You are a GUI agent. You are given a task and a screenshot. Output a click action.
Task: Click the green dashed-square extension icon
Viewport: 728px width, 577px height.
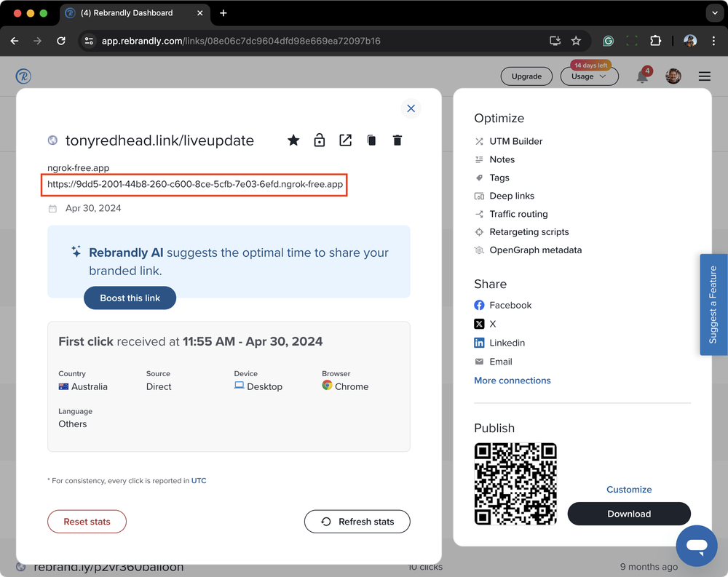[631, 41]
